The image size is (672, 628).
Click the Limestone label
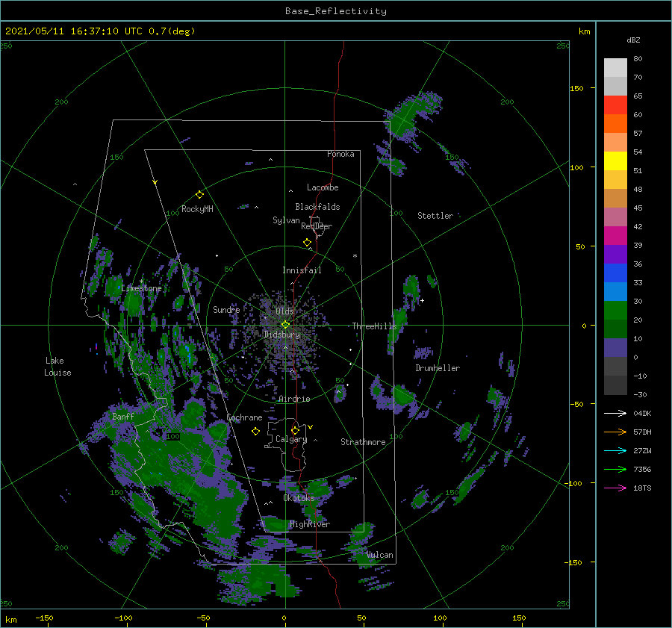pyautogui.click(x=141, y=288)
